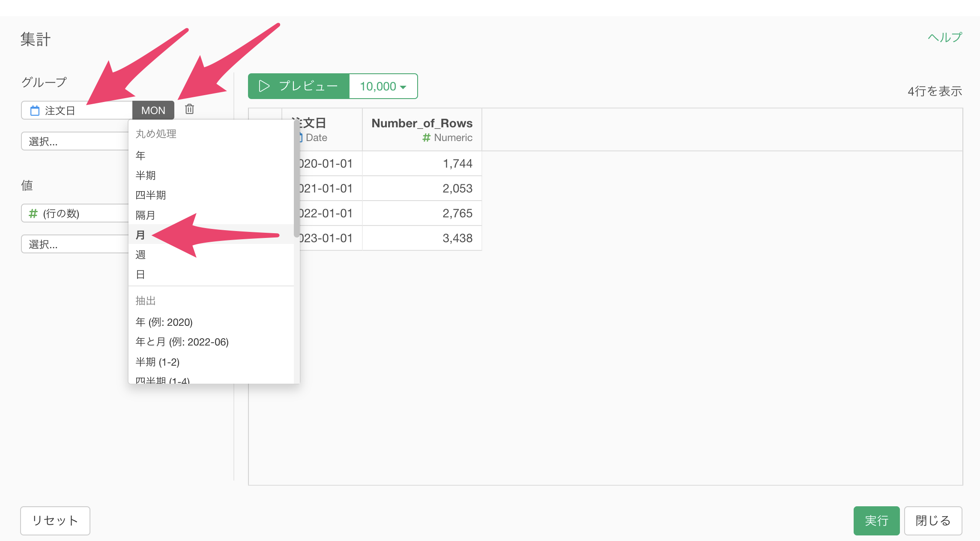Image resolution: width=980 pixels, height=541 pixels.
Task: Select the date cell ending 22-01-01
Action: [x=331, y=213]
